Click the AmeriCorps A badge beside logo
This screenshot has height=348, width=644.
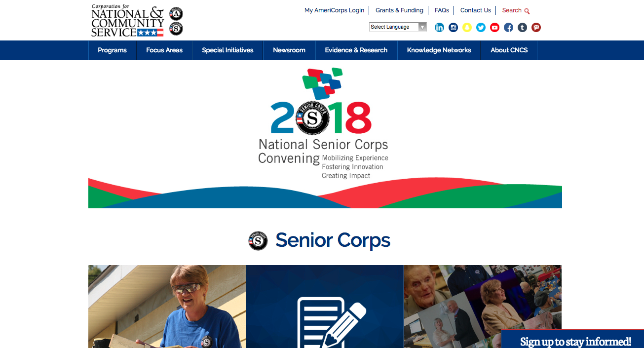176,14
